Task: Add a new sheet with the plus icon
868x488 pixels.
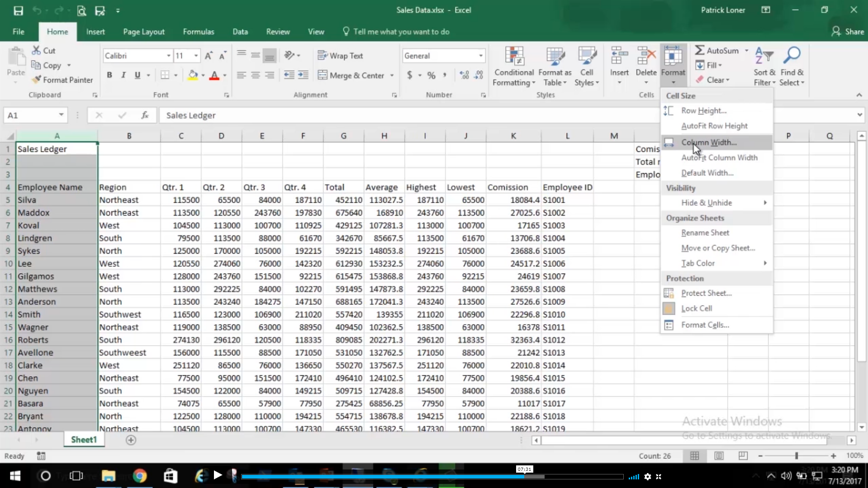Action: point(131,440)
